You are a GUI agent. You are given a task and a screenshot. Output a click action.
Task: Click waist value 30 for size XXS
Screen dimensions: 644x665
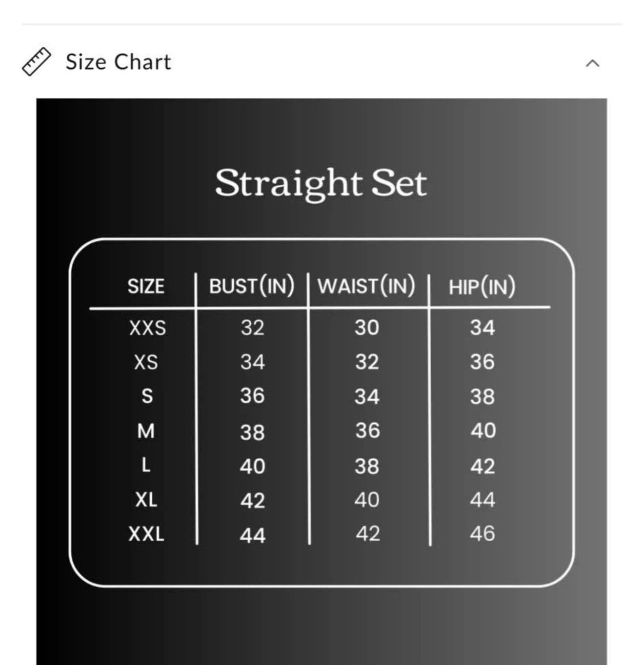click(x=367, y=328)
